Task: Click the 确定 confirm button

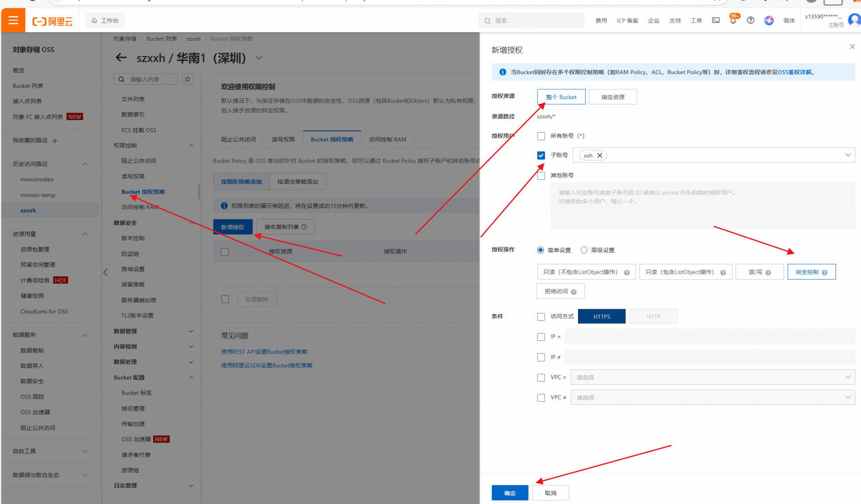Action: coord(510,493)
